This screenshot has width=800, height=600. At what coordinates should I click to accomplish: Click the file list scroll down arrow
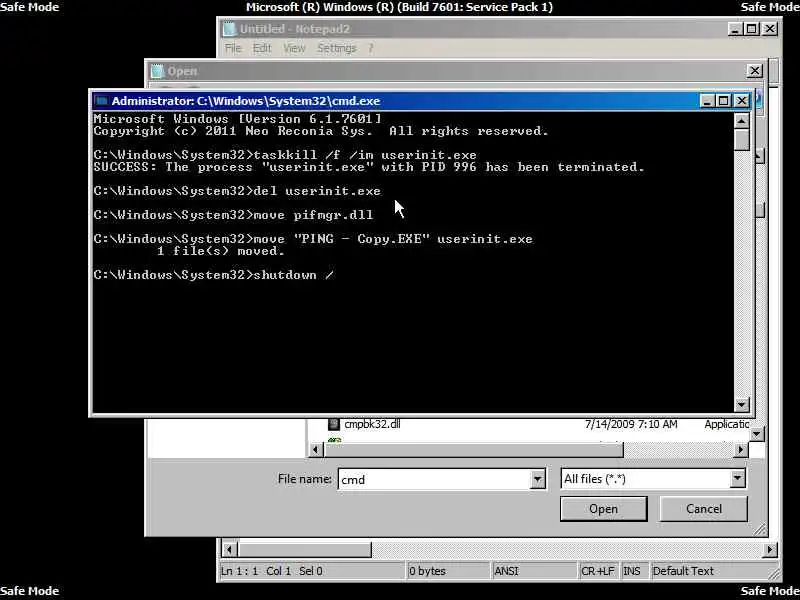point(757,434)
